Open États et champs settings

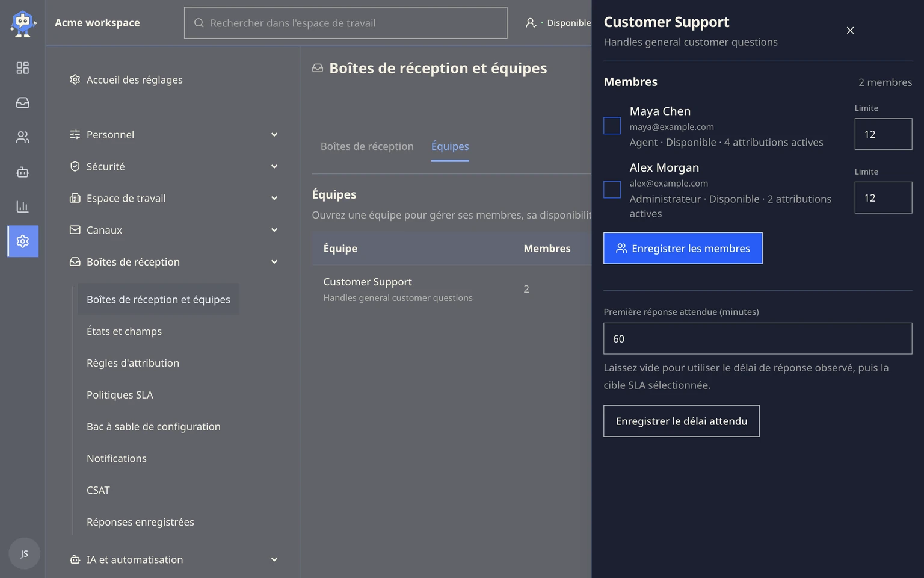[x=124, y=331]
